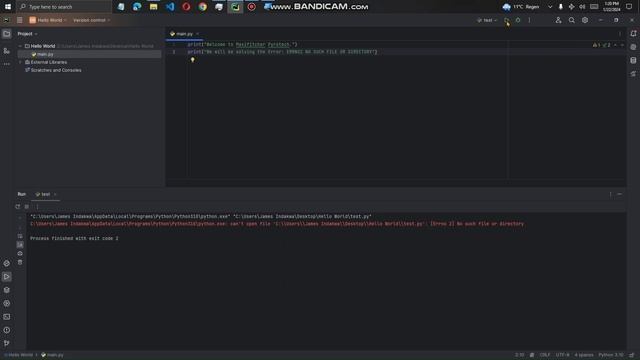The image size is (640, 360).
Task: Toggle the Project tool window folder icon
Action: 7,34
